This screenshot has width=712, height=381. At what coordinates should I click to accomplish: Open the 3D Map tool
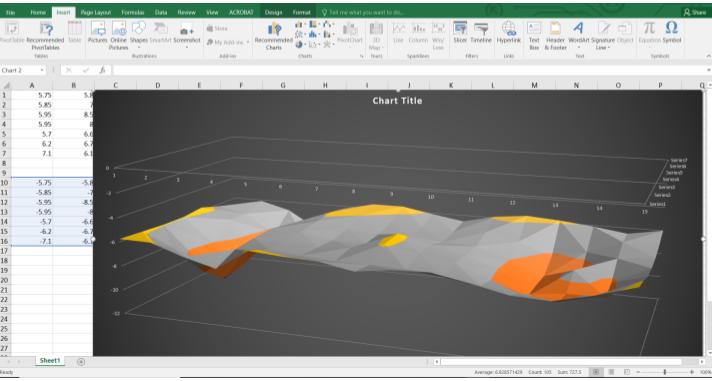tap(376, 35)
